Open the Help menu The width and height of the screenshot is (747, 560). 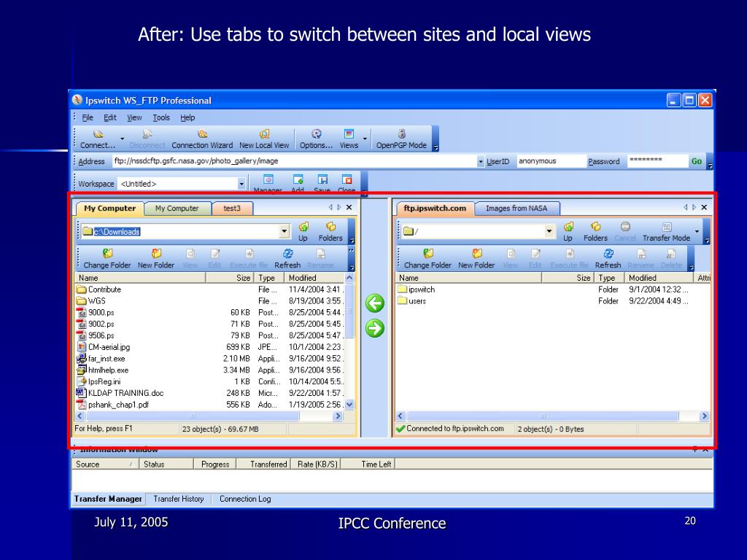pyautogui.click(x=187, y=117)
